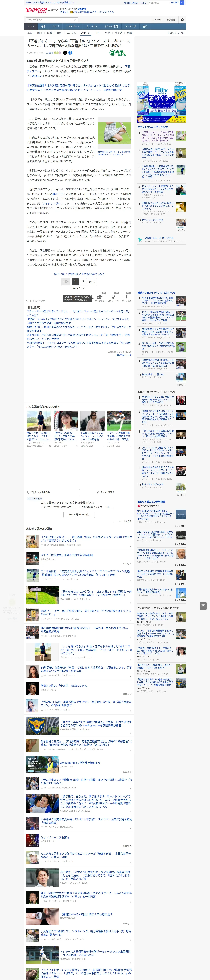Viewport: 210px width, 980px height.
Task: Click the 前へ pagination button
Action: pos(66,282)
